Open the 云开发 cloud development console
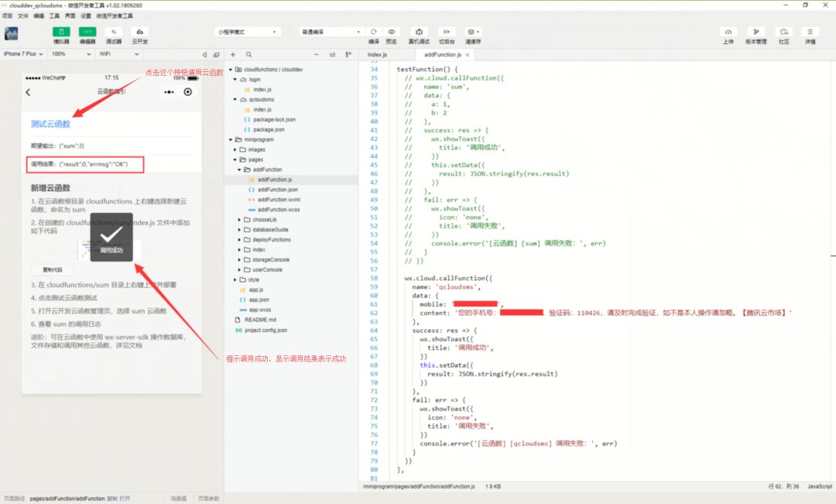 [x=139, y=32]
